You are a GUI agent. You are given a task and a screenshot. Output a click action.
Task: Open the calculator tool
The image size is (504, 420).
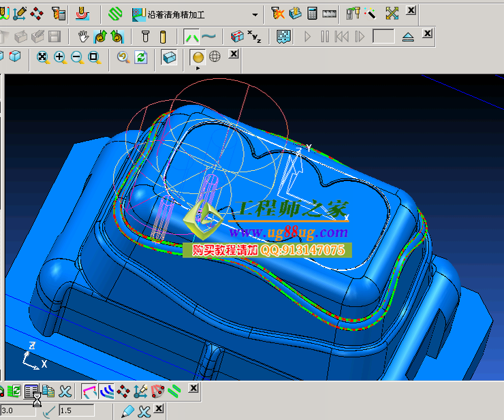pyautogui.click(x=313, y=13)
